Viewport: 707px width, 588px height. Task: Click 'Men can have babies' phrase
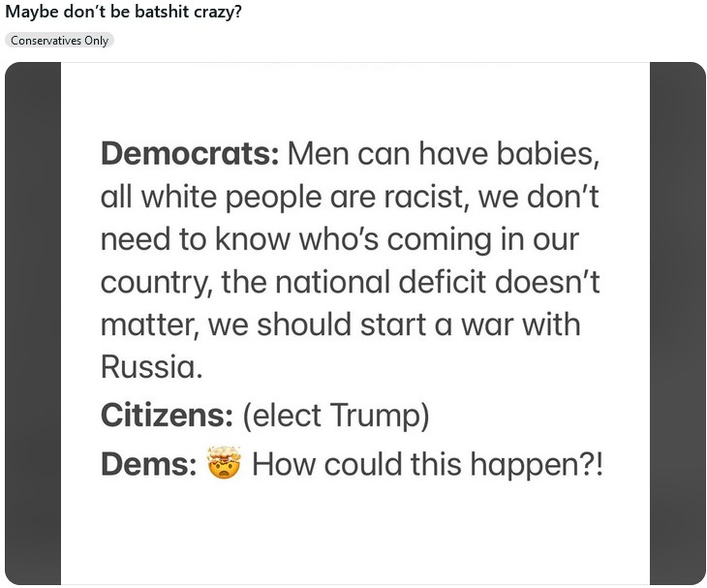point(450,153)
